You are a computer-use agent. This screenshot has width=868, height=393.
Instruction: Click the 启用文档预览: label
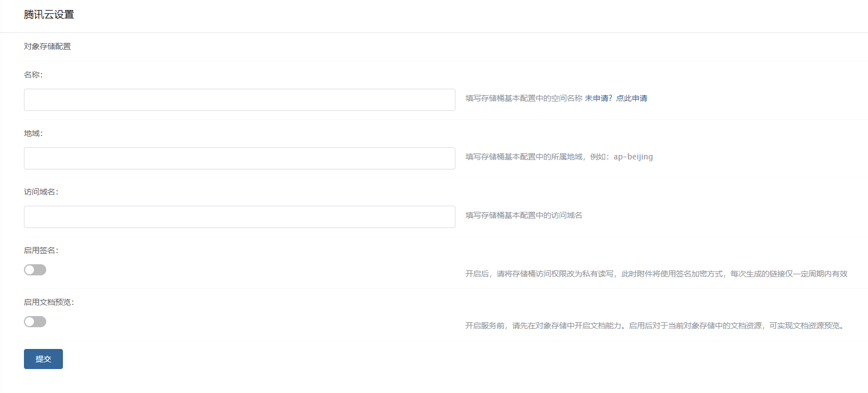49,302
